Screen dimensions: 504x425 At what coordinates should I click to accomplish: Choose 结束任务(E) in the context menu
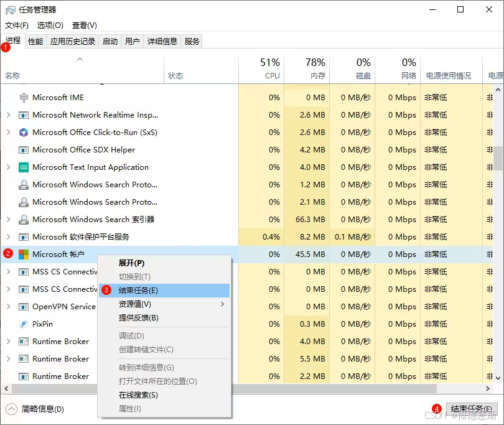point(164,291)
